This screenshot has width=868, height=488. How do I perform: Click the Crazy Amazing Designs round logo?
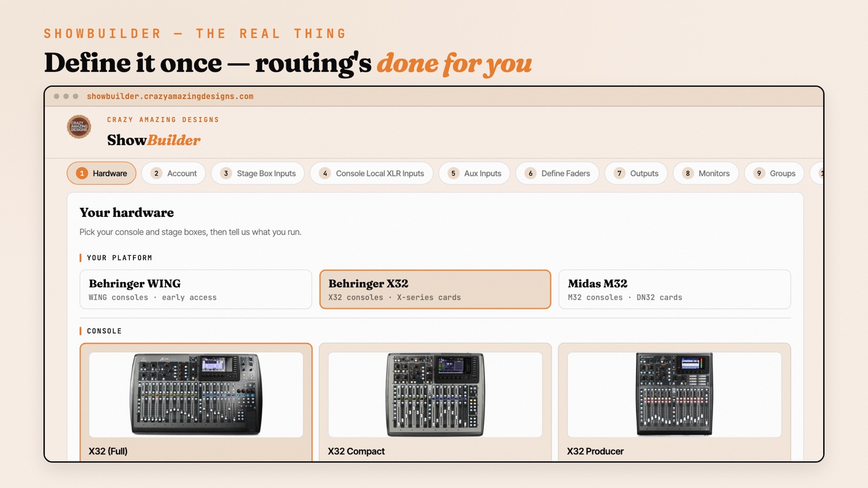[79, 127]
